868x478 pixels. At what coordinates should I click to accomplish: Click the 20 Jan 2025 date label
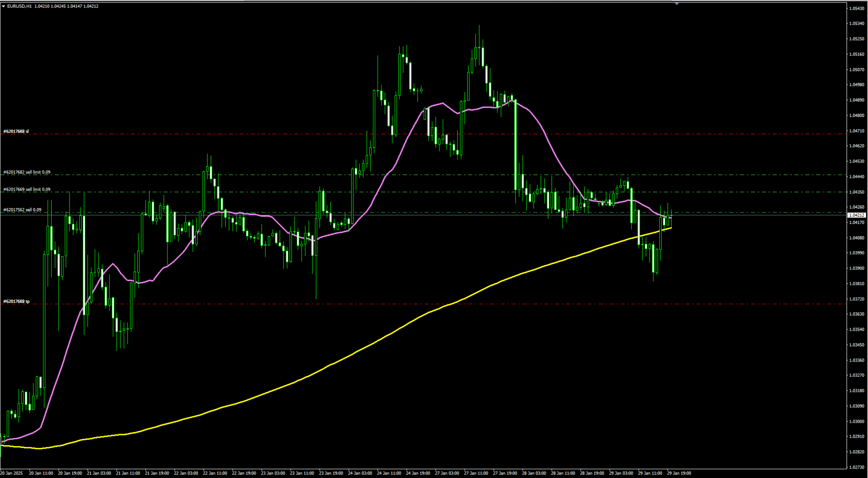click(11, 473)
